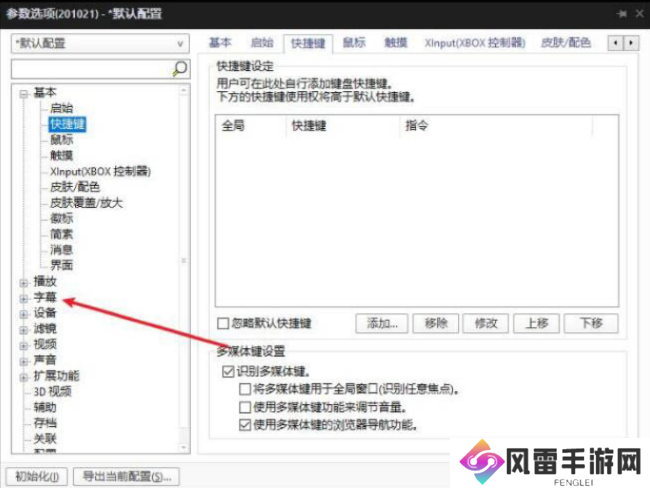Collapse the 基本 tree node
The image size is (650, 488).
coord(24,94)
